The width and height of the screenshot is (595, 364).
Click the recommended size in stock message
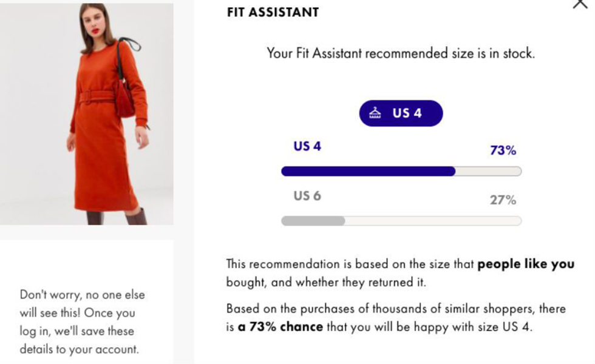tap(401, 53)
